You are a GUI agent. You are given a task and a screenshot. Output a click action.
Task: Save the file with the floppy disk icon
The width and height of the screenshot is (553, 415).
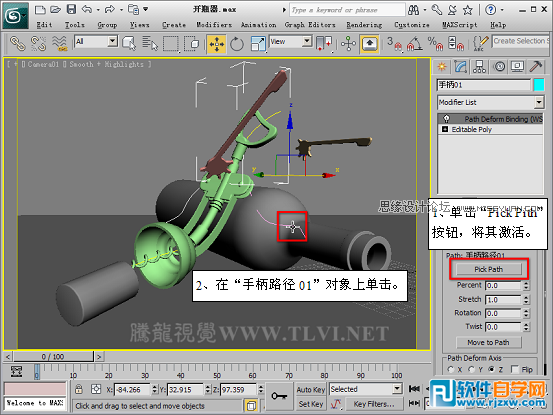(72, 10)
